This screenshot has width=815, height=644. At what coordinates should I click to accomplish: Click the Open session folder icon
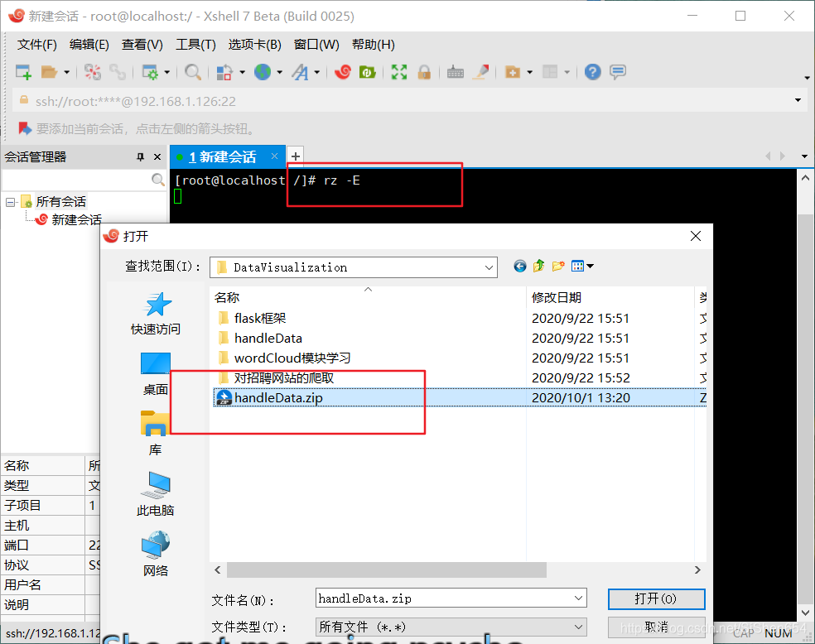(x=49, y=72)
